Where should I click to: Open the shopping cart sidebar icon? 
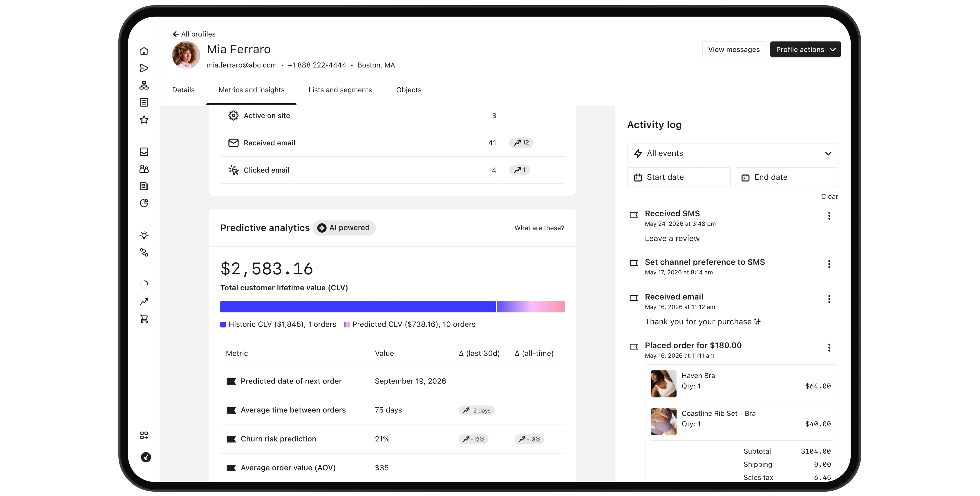pos(144,319)
